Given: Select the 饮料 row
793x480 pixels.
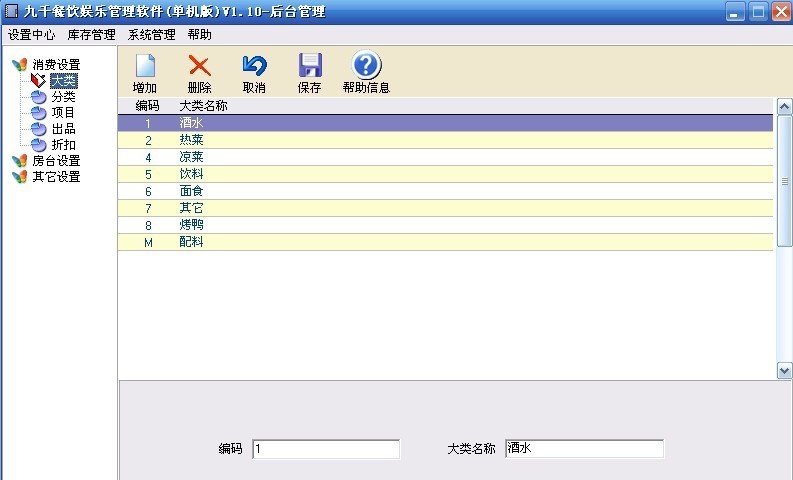Looking at the screenshot, I should [445, 174].
